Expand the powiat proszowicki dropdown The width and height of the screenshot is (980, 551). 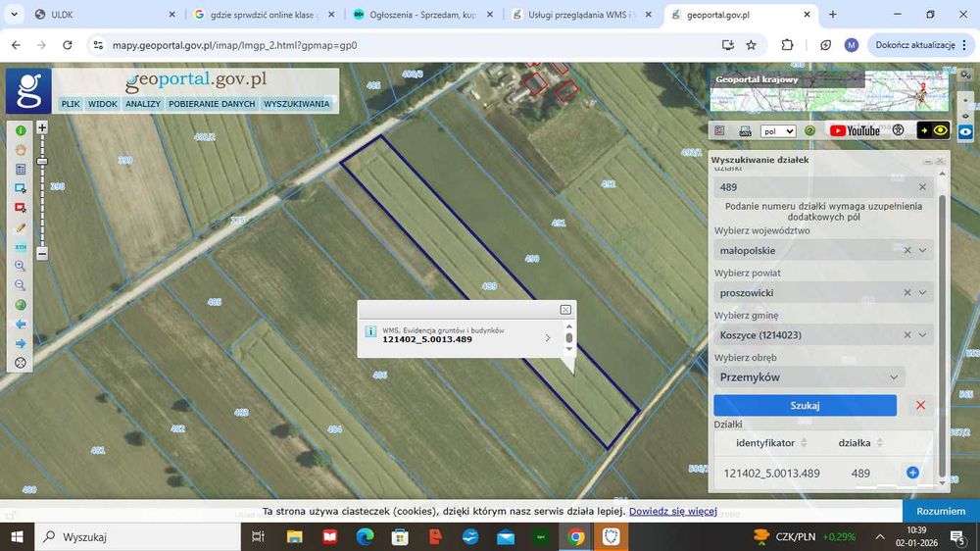(x=922, y=293)
